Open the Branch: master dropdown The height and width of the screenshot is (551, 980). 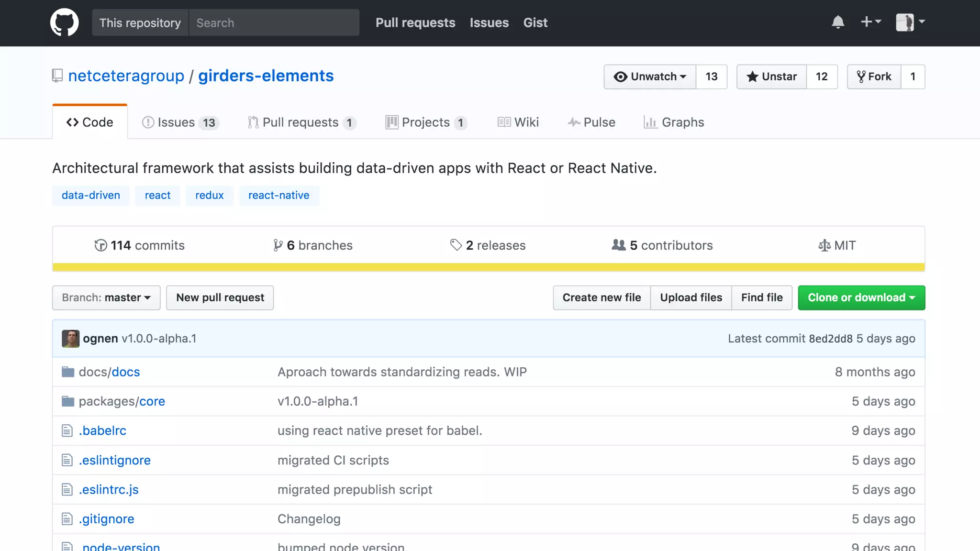(x=106, y=298)
